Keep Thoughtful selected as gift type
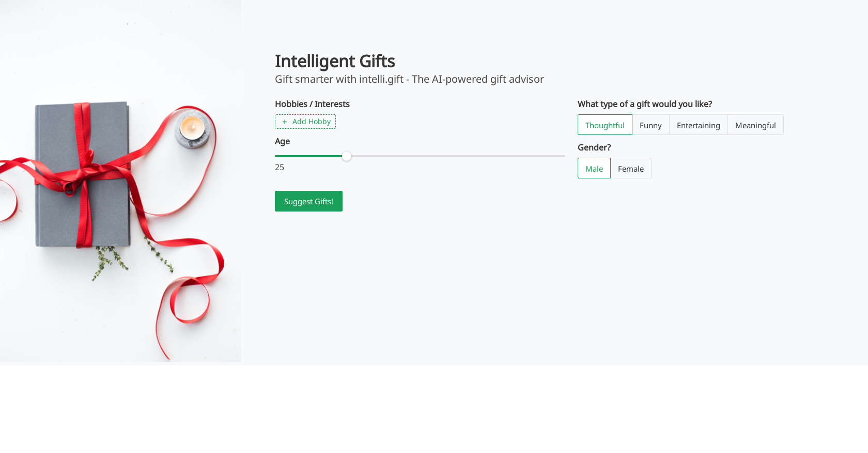The image size is (868, 453). 605,125
